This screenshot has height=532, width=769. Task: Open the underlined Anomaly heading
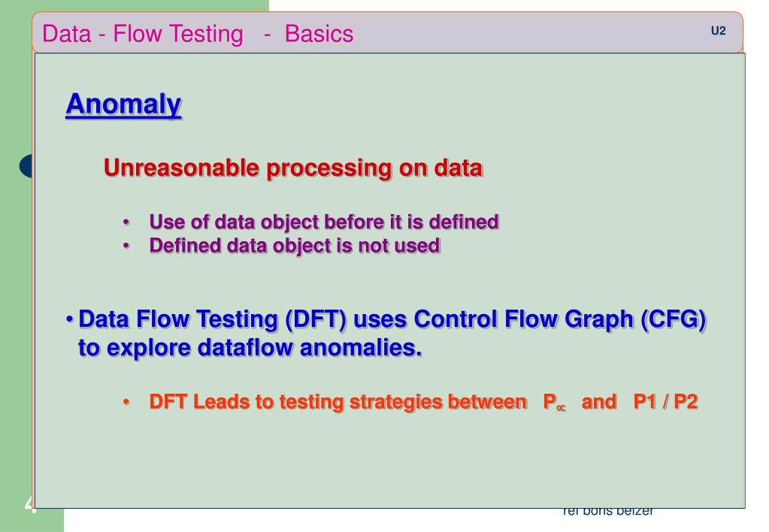pyautogui.click(x=123, y=104)
